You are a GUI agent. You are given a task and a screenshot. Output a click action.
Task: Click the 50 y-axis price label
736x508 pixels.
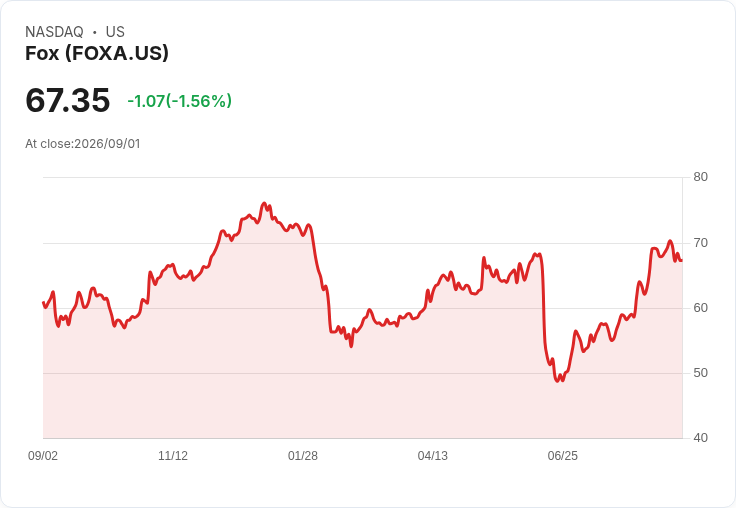[x=700, y=373]
